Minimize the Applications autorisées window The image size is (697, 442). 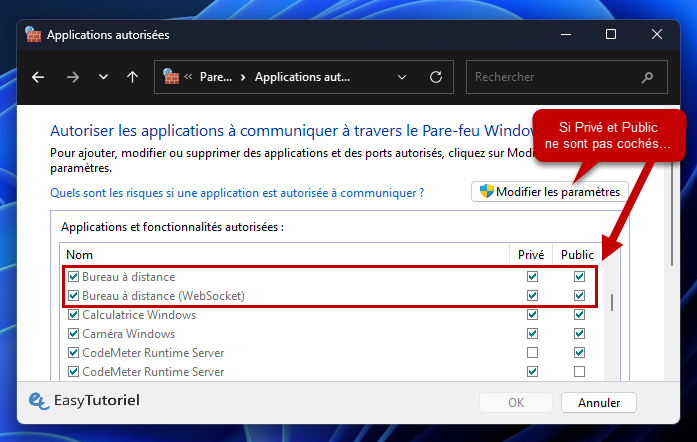click(x=566, y=34)
